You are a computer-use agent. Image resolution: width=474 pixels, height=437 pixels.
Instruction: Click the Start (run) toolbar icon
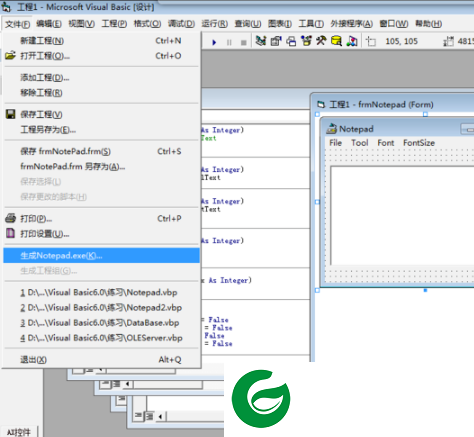coord(214,42)
